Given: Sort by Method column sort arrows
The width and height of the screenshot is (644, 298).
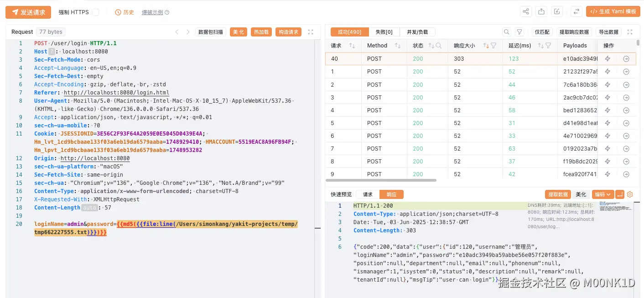Looking at the screenshot, I should (x=397, y=46).
